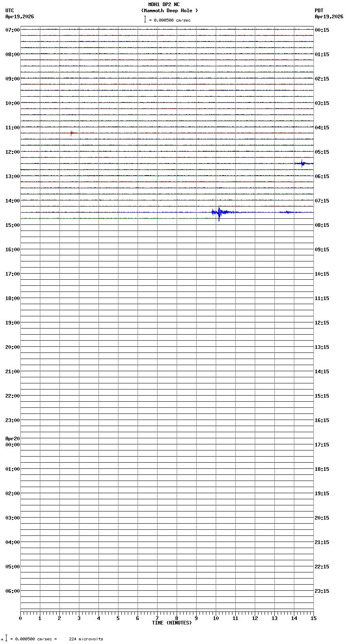Click the 23:15 PDT time label
The image size is (346, 644).
(322, 591)
